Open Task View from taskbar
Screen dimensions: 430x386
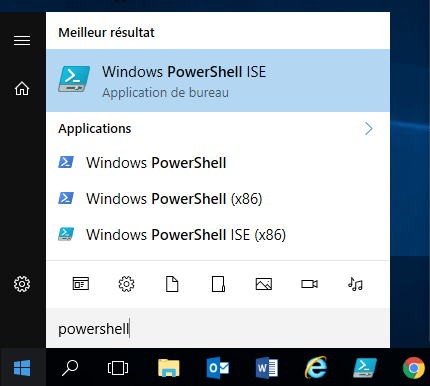pyautogui.click(x=118, y=368)
